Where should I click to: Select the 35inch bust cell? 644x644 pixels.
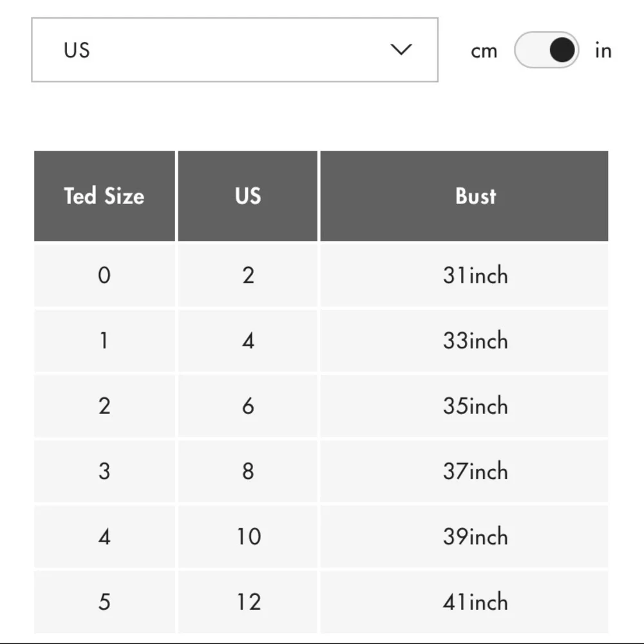(x=464, y=406)
